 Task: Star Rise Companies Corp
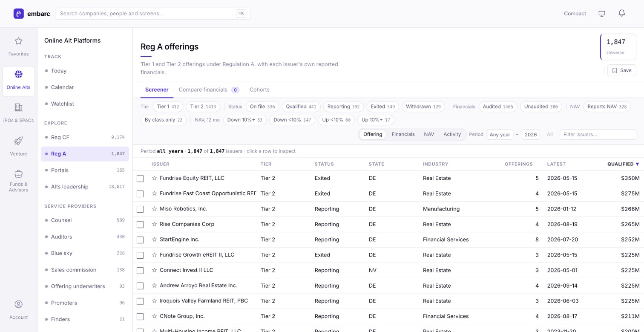(154, 224)
